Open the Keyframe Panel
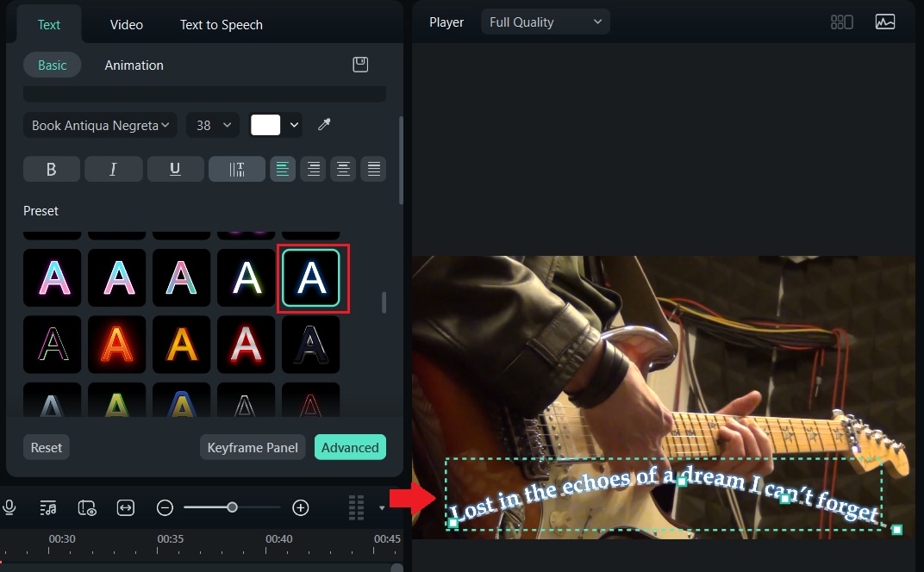Viewport: 924px width, 572px height. pos(253,448)
